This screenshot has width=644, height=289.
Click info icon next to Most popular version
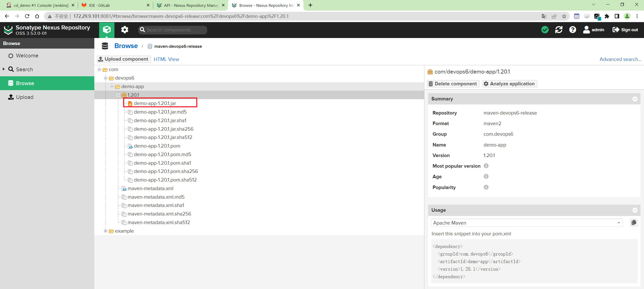point(486,166)
